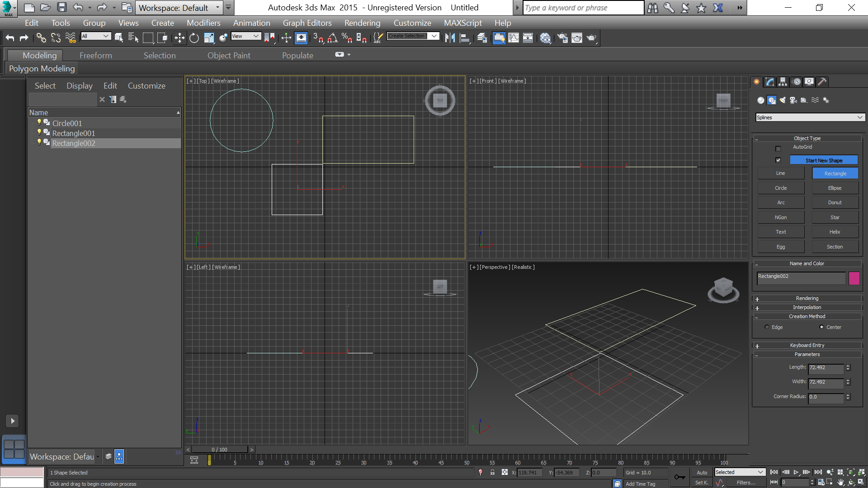Select the Line spline tool
The height and width of the screenshot is (488, 868).
[x=780, y=174]
